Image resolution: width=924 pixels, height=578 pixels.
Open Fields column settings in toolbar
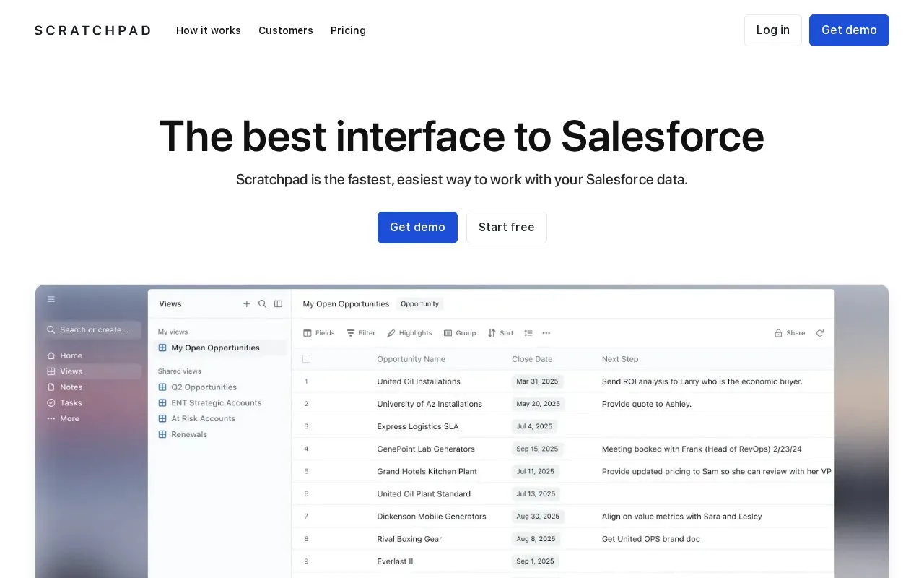point(319,333)
